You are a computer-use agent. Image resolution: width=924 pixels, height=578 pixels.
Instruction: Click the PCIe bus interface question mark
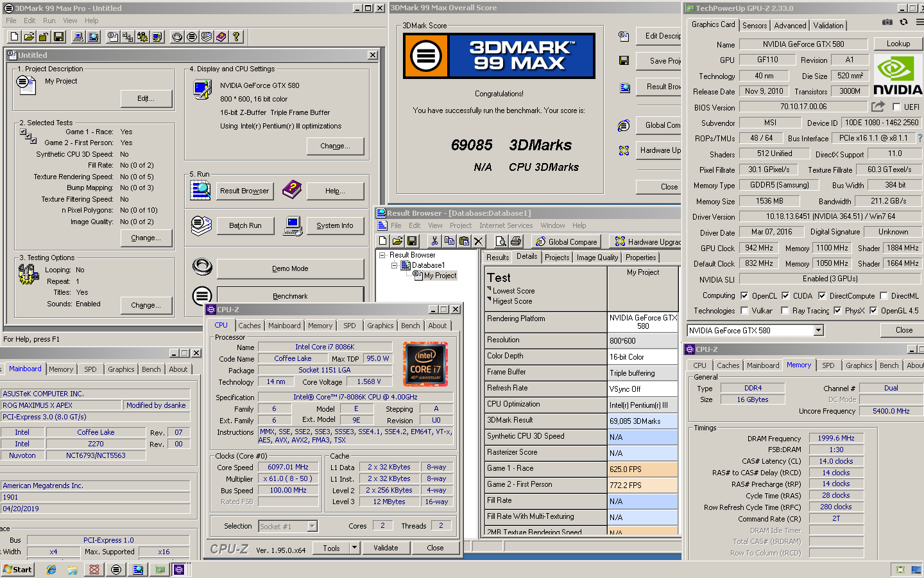(920, 138)
